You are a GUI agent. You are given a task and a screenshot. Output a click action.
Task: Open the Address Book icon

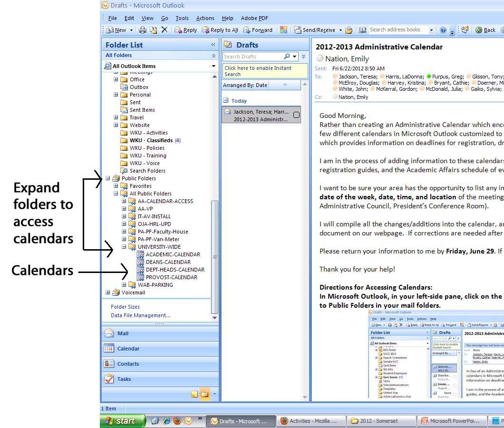362,30
